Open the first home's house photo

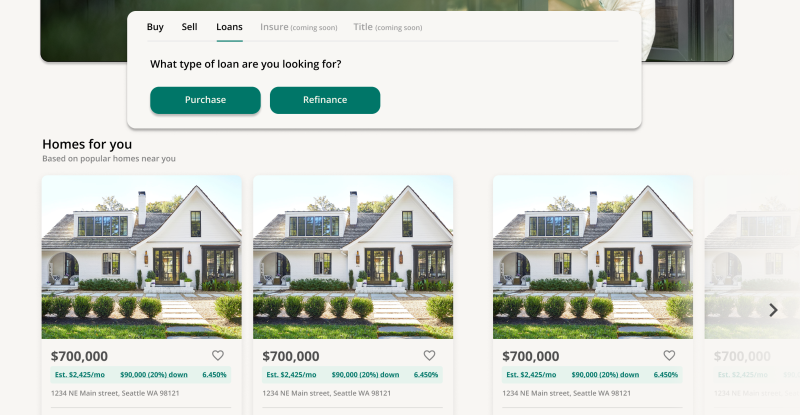click(142, 257)
